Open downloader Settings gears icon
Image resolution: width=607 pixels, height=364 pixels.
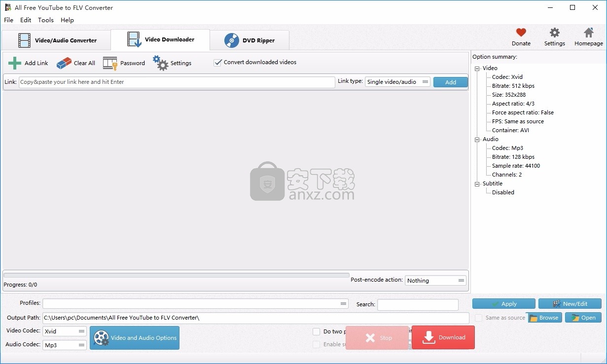160,63
